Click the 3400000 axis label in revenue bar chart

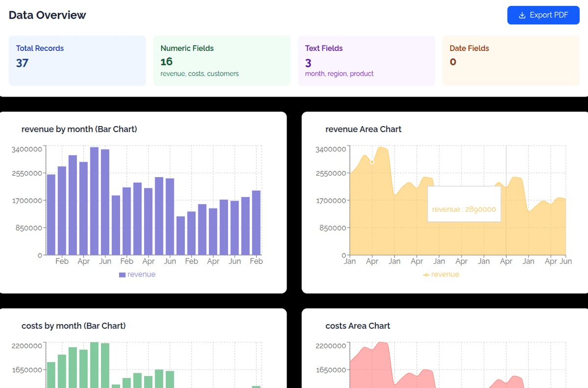(x=26, y=149)
